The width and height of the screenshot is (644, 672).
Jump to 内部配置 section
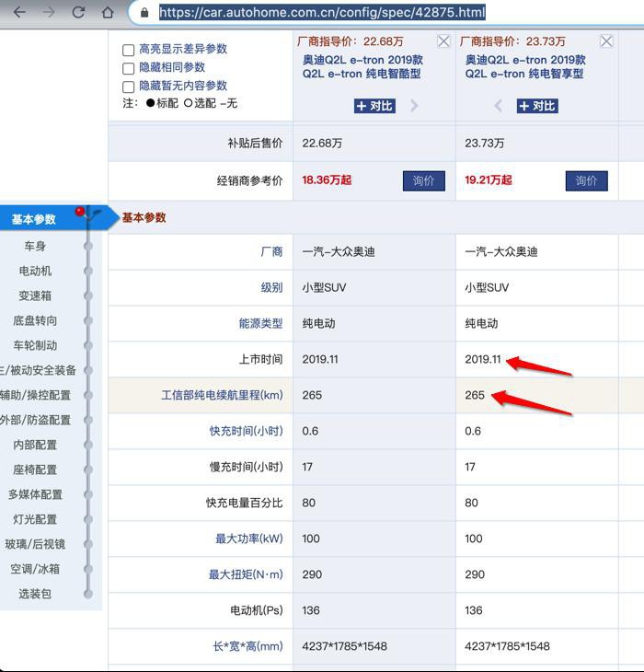click(x=35, y=445)
